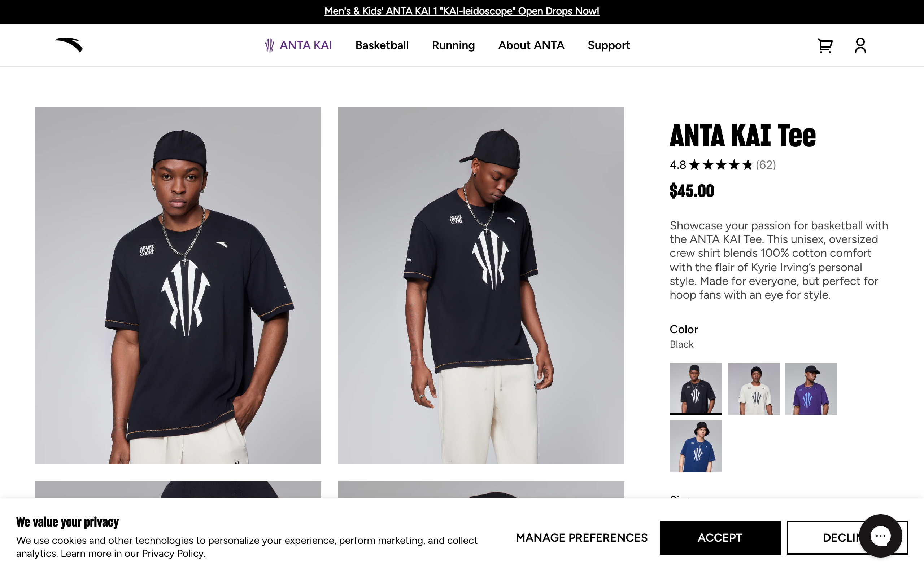Click the fifth rating star
Screen dimensions: 924x577
pos(747,165)
